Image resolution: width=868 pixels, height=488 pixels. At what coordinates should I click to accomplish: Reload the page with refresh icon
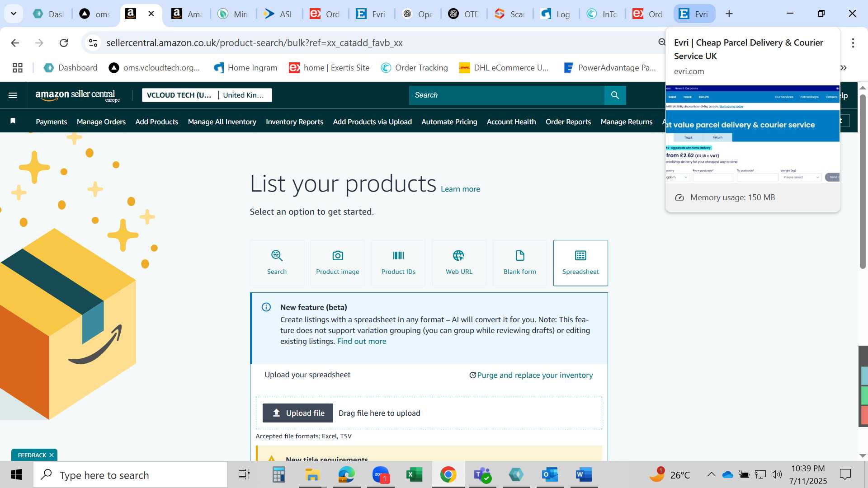pyautogui.click(x=64, y=43)
